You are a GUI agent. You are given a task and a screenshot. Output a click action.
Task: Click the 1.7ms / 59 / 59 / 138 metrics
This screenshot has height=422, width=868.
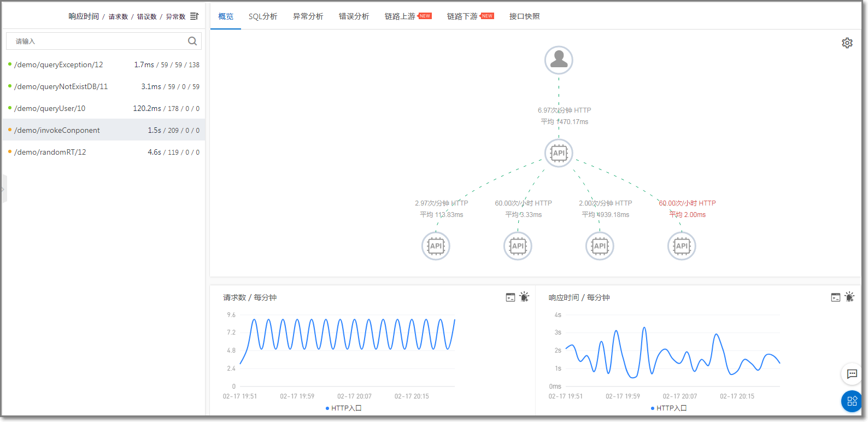[167, 65]
